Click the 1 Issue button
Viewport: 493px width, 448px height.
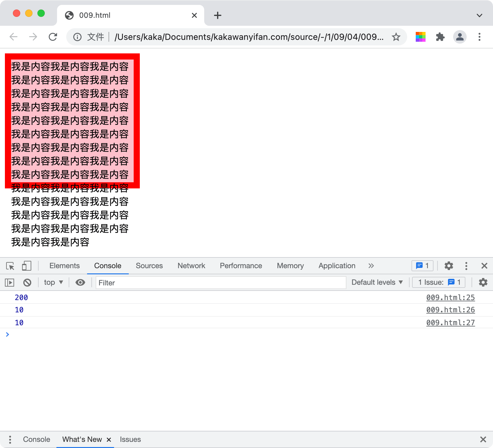click(439, 282)
